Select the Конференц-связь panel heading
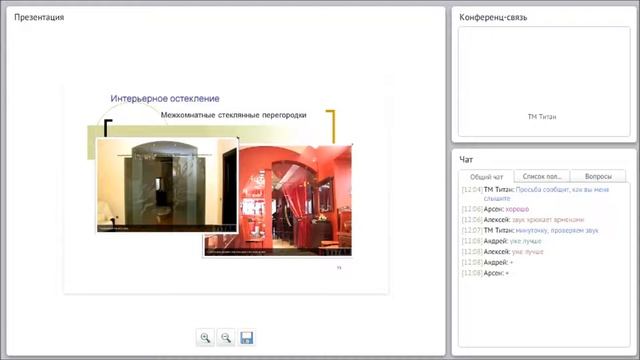640x360 pixels. tap(493, 17)
